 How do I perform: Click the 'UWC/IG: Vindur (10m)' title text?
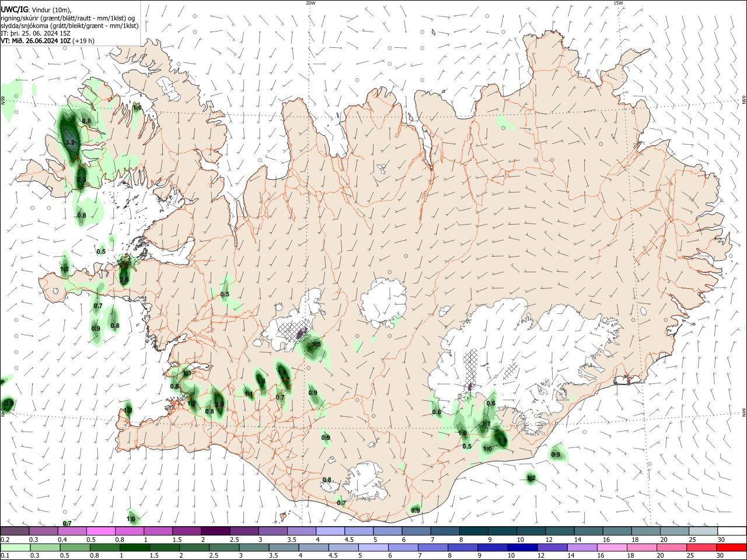pyautogui.click(x=36, y=9)
